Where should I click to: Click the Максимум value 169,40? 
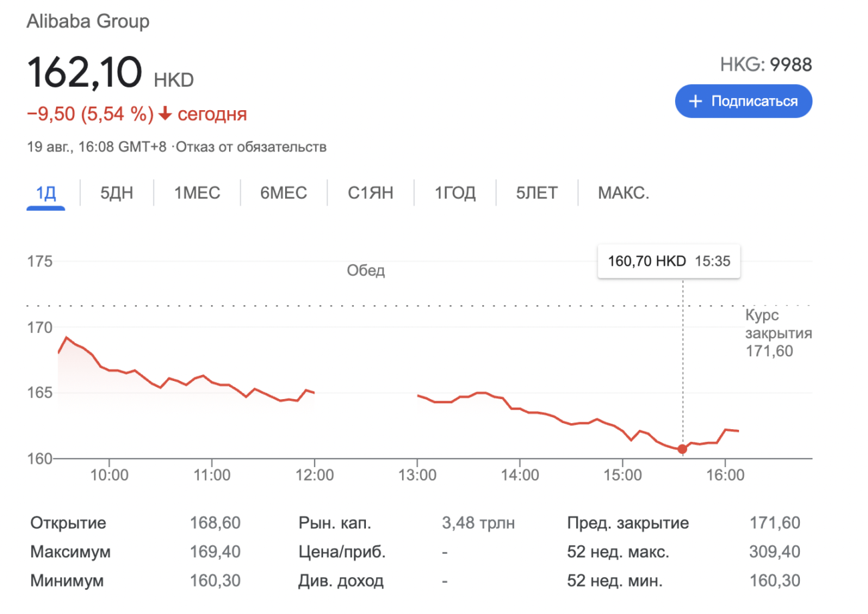point(215,553)
